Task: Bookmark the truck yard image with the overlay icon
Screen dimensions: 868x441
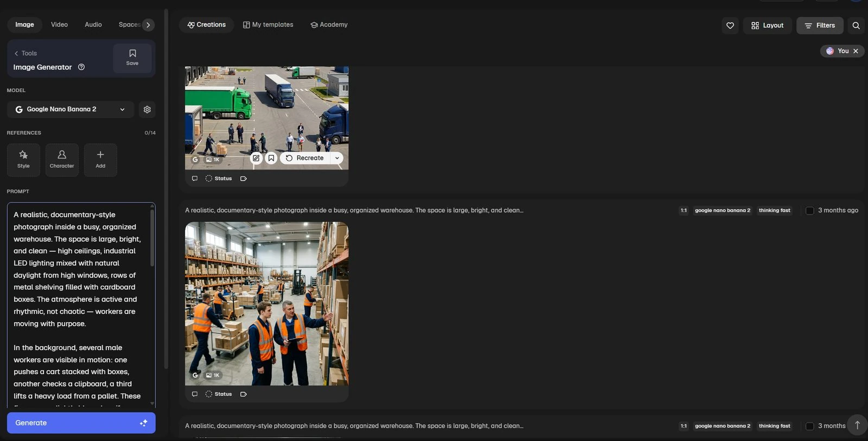Action: click(271, 158)
